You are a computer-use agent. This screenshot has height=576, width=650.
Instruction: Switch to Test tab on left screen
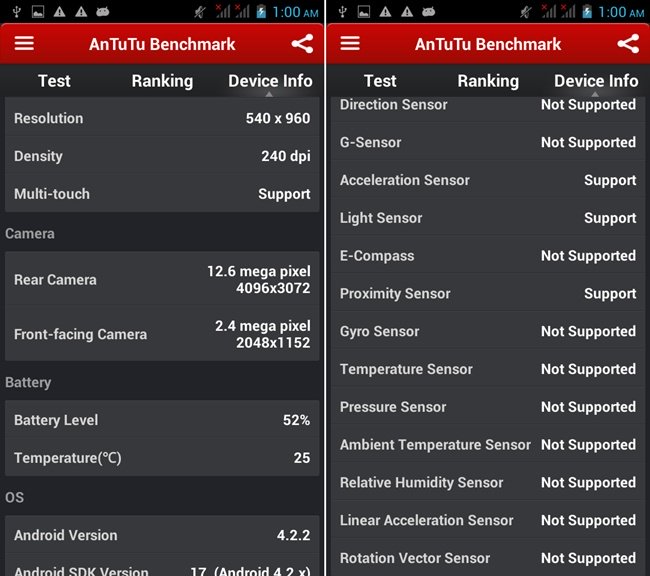(54, 81)
